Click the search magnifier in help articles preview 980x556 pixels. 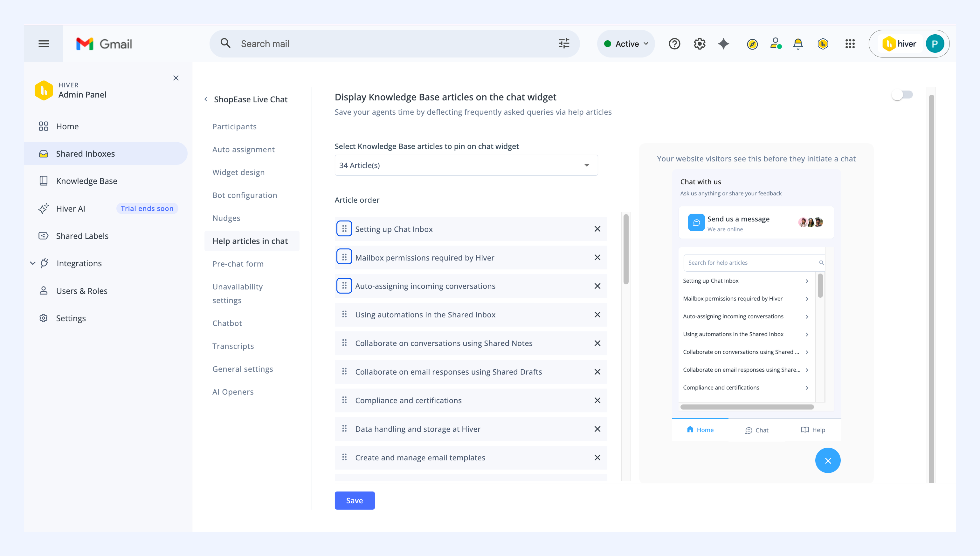(x=821, y=263)
